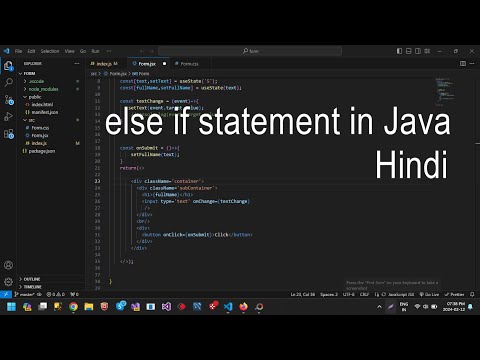Click the split editor icon

(x=463, y=63)
